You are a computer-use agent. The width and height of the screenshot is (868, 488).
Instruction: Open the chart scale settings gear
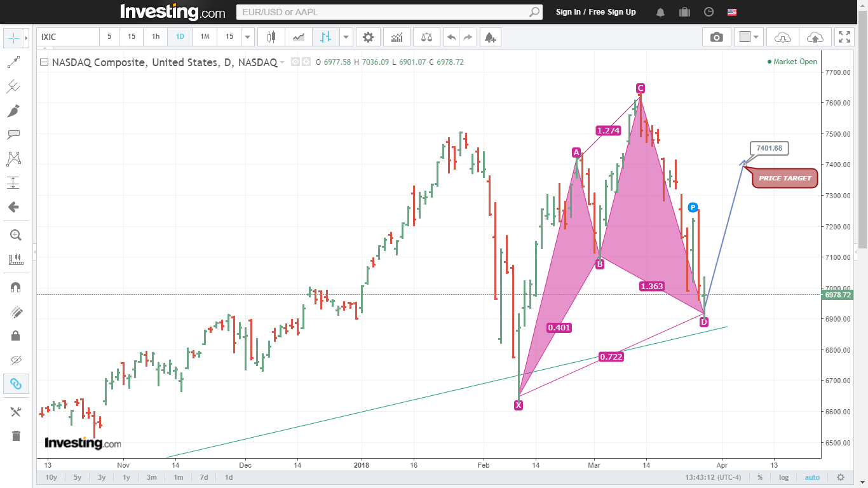tap(840, 477)
